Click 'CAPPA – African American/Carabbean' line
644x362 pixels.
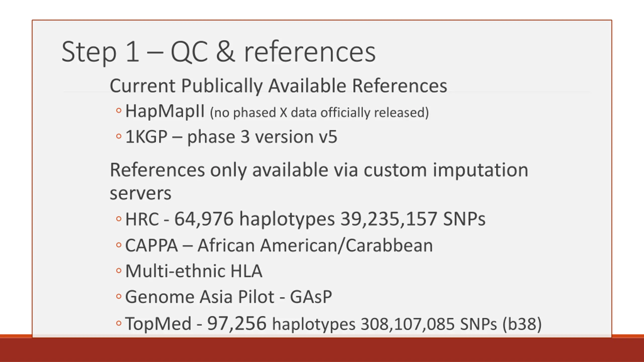[x=279, y=245]
